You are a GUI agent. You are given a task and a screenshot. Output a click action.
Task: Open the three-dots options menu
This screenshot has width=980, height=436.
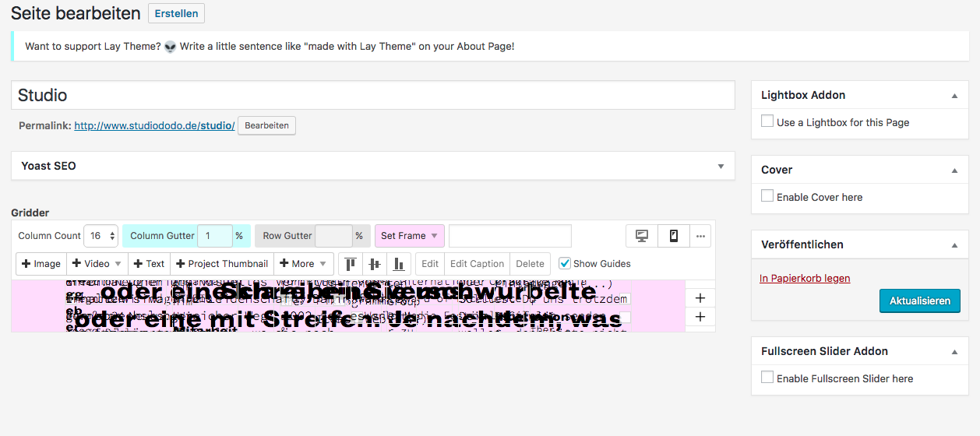700,236
